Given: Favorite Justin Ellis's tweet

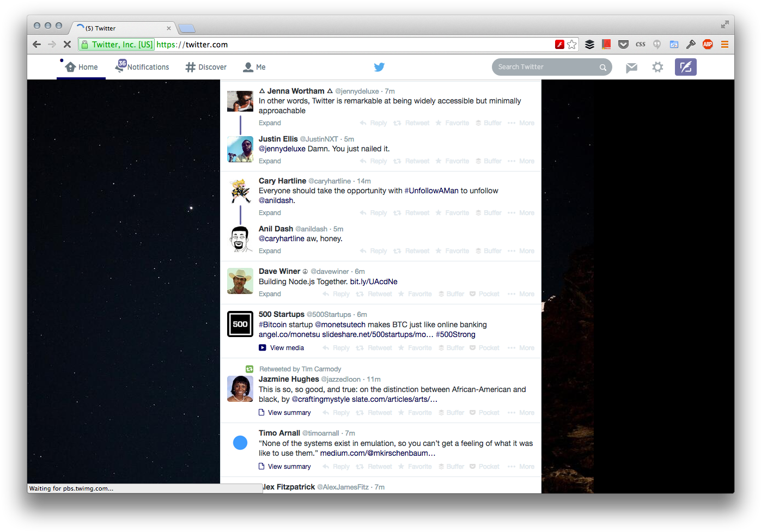Looking at the screenshot, I should coord(452,161).
